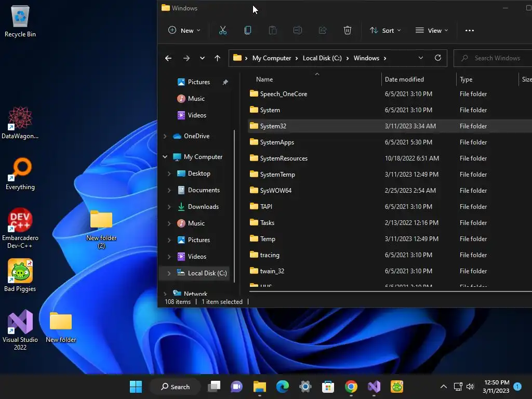Click Local Disk (C:) in address breadcrumb
This screenshot has width=532, height=399.
[x=322, y=58]
